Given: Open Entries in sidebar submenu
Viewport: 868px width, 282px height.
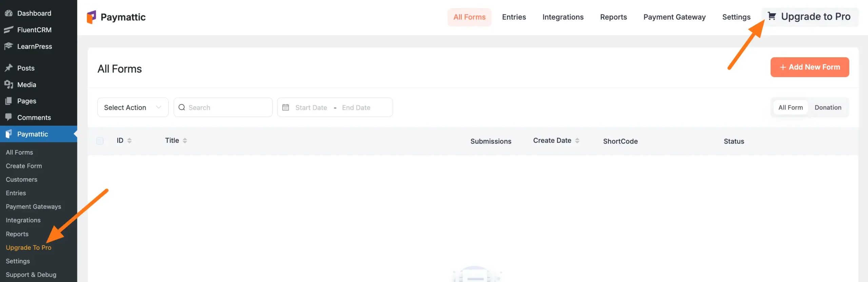Looking at the screenshot, I should pyautogui.click(x=16, y=193).
